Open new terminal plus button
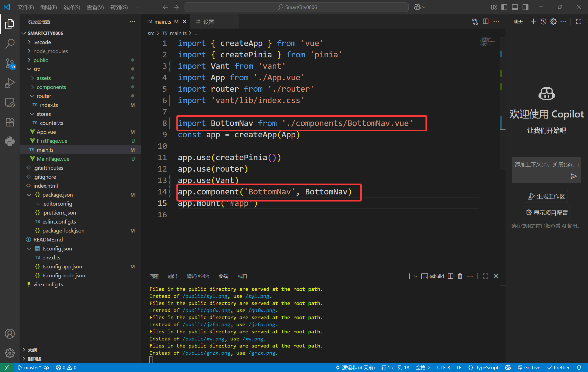This screenshot has width=588, height=372. [409, 276]
